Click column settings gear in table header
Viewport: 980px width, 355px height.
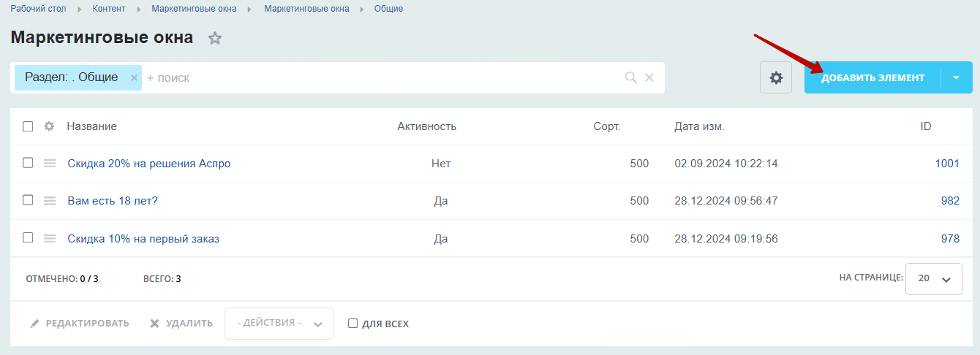coord(49,126)
